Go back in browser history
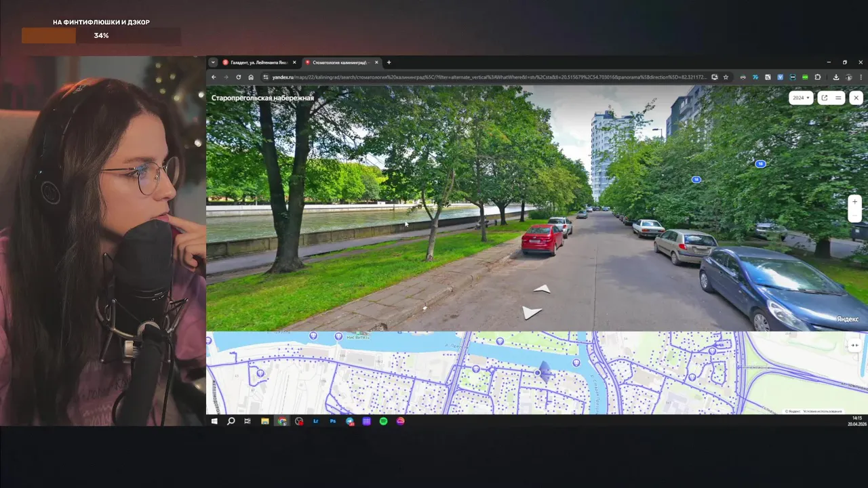The height and width of the screenshot is (488, 868). [x=214, y=77]
